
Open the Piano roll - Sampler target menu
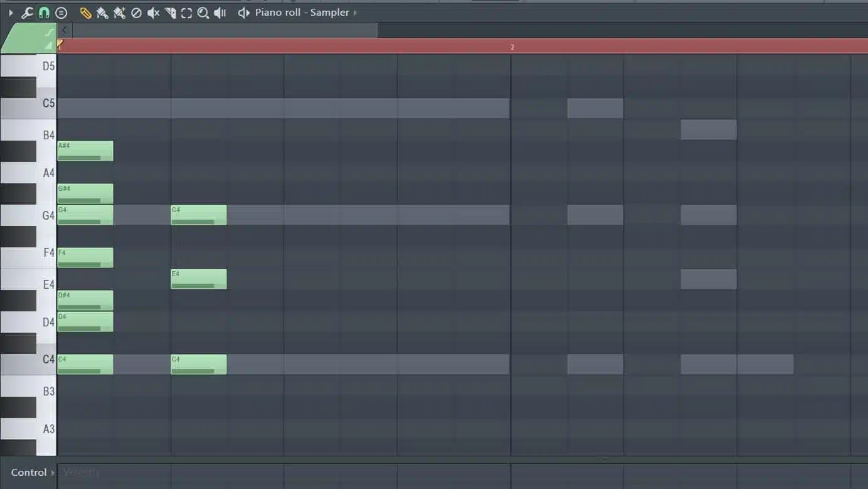pyautogui.click(x=302, y=13)
